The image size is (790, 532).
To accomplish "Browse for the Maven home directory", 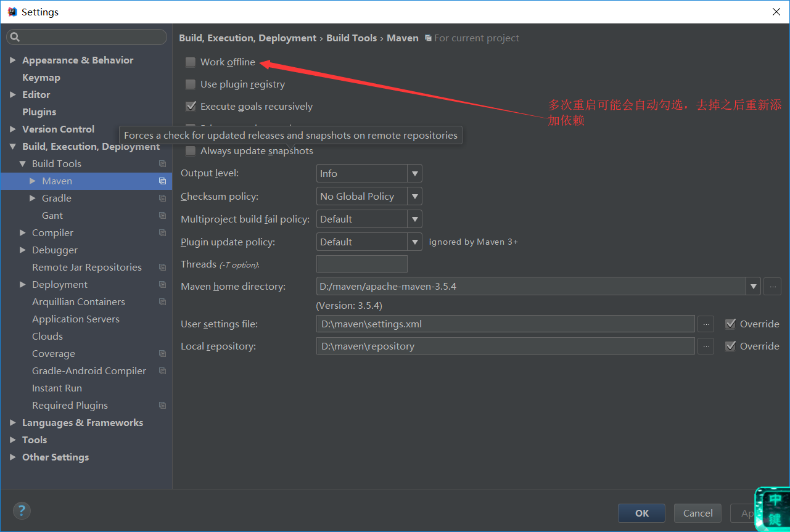I will click(x=772, y=287).
